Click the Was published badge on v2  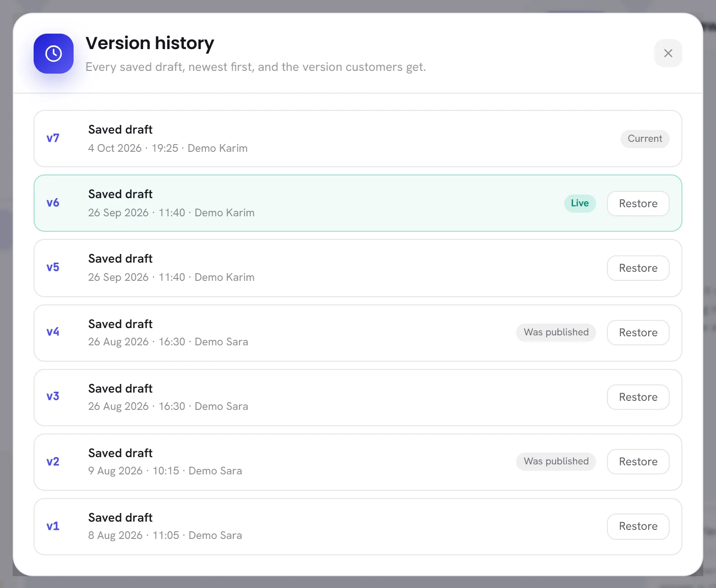(x=556, y=461)
